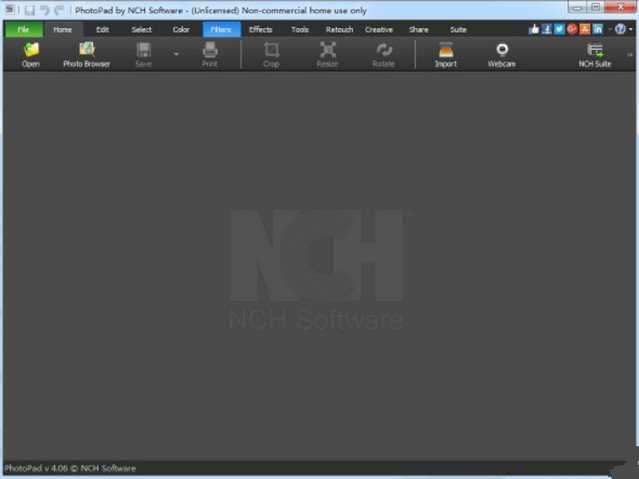Click the PhotoPad v 4.06 status text
This screenshot has width=639, height=479.
click(x=70, y=468)
